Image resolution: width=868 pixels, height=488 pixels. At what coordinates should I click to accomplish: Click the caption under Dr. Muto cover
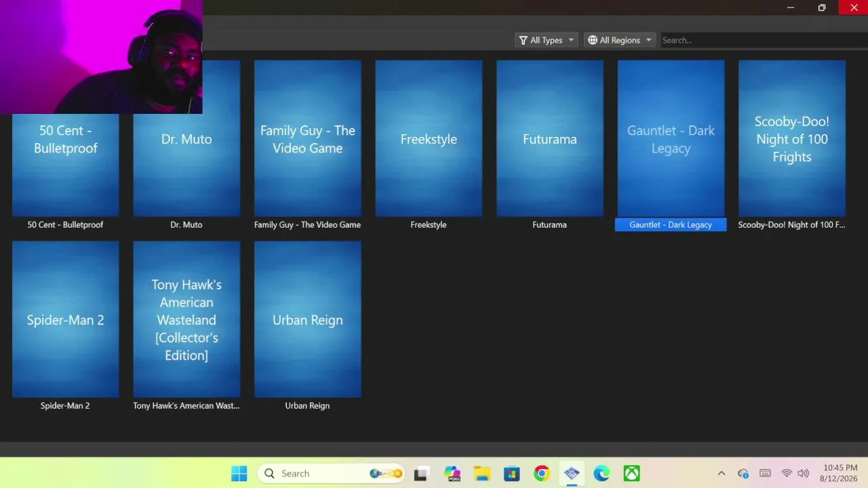186,224
